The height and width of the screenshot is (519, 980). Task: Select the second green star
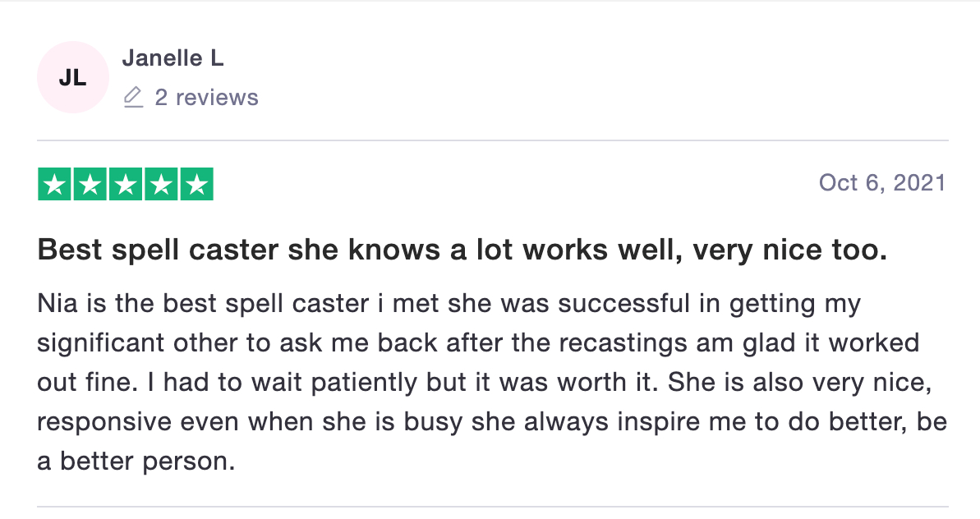(90, 184)
